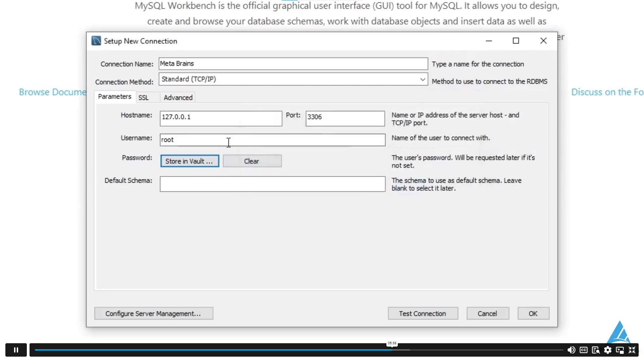
Task: Confirm the dialog with OK
Action: pos(533,313)
